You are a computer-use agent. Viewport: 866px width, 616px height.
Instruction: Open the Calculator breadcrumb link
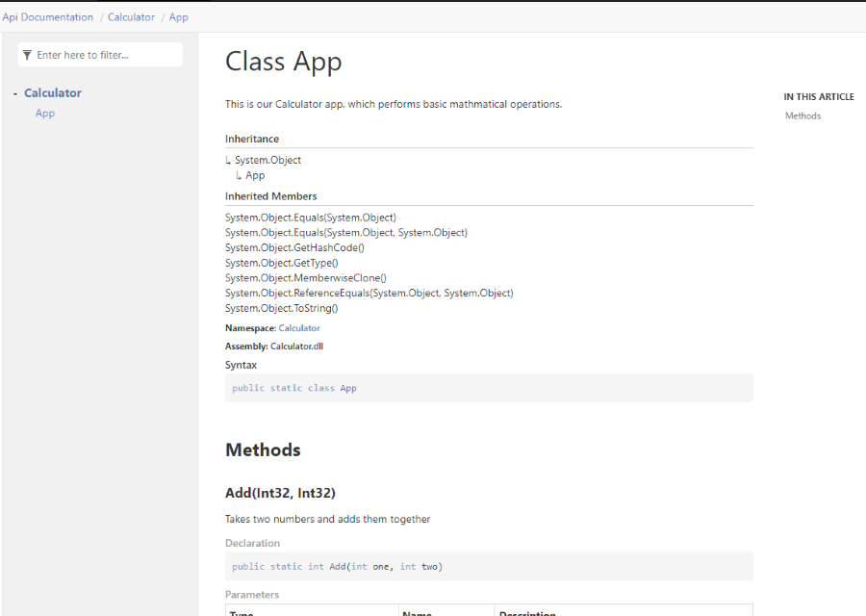tap(131, 17)
